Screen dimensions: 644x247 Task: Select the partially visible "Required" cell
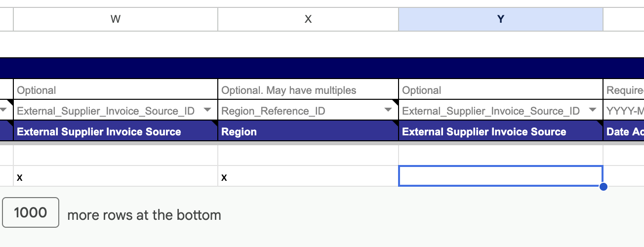[624, 90]
